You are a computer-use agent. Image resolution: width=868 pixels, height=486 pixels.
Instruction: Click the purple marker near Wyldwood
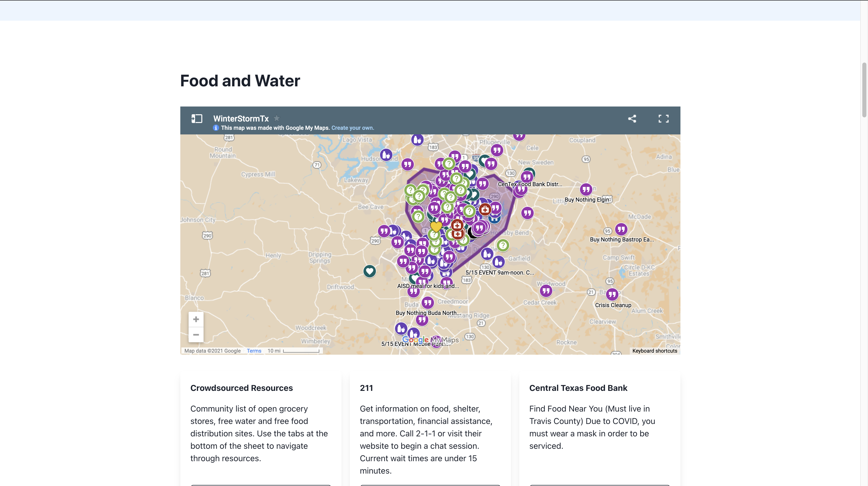(546, 291)
